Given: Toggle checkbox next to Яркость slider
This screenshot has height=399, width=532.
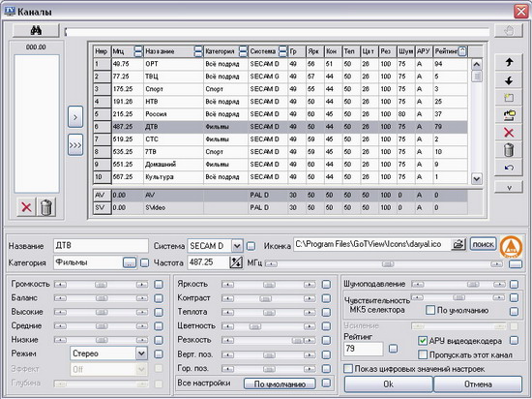Looking at the screenshot, I should point(326,285).
